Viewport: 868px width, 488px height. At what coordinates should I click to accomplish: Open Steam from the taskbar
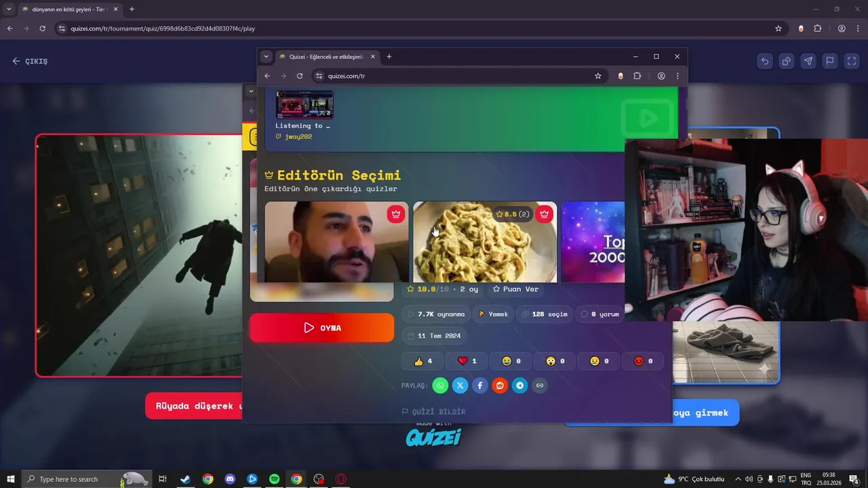(185, 479)
